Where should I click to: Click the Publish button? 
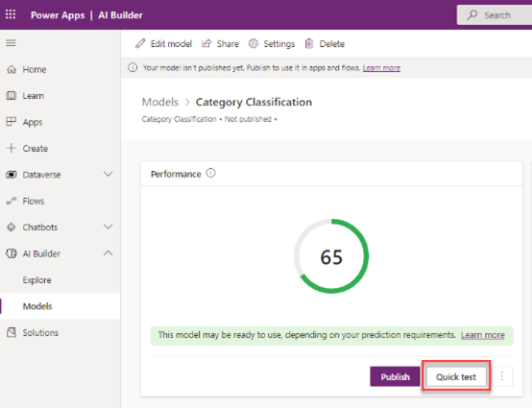point(395,376)
